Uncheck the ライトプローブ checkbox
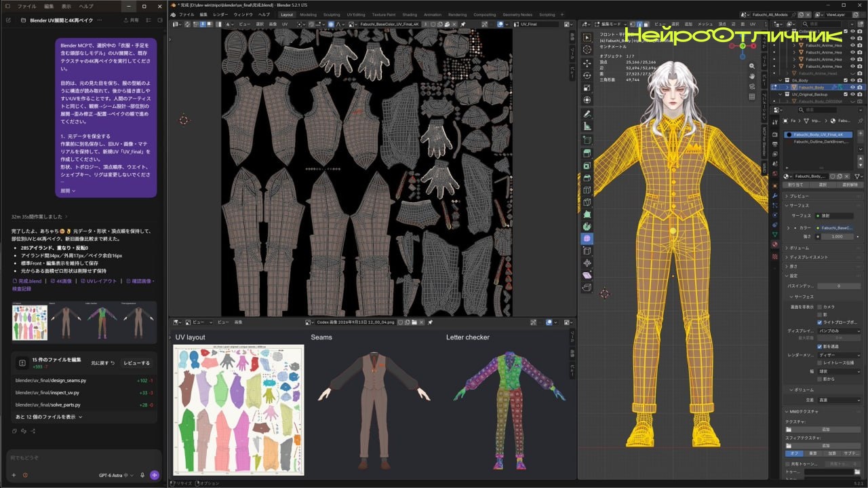This screenshot has height=488, width=868. [x=819, y=322]
